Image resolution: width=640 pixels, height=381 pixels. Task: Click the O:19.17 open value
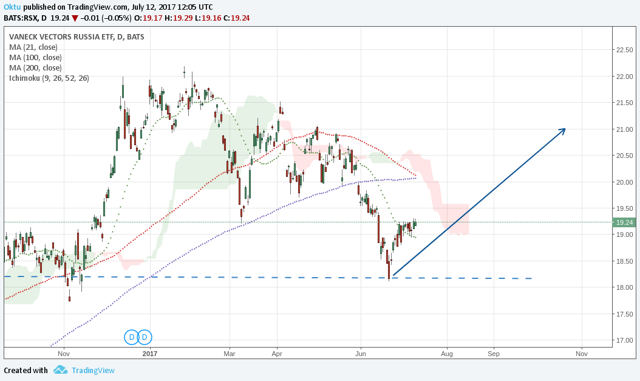(148, 18)
